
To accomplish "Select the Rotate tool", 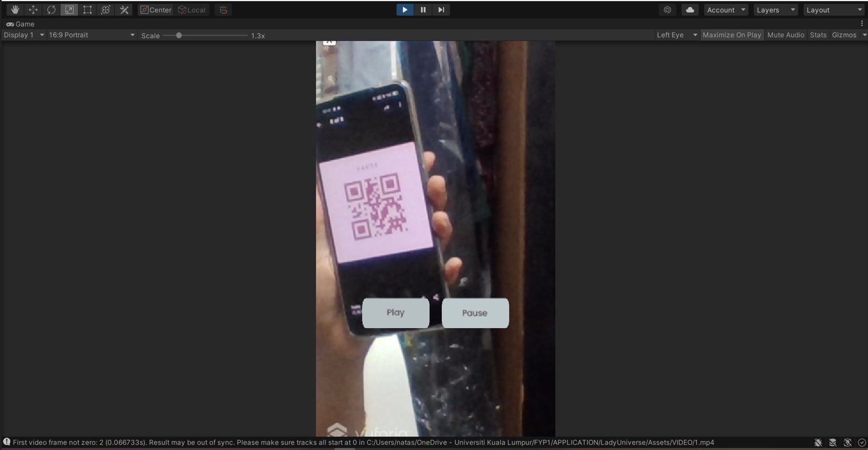I will (x=51, y=10).
